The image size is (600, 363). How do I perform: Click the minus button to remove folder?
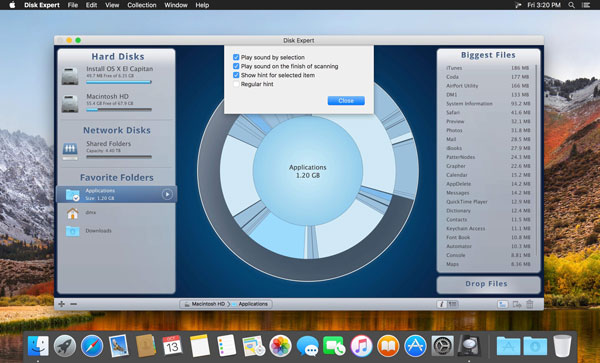coord(74,304)
